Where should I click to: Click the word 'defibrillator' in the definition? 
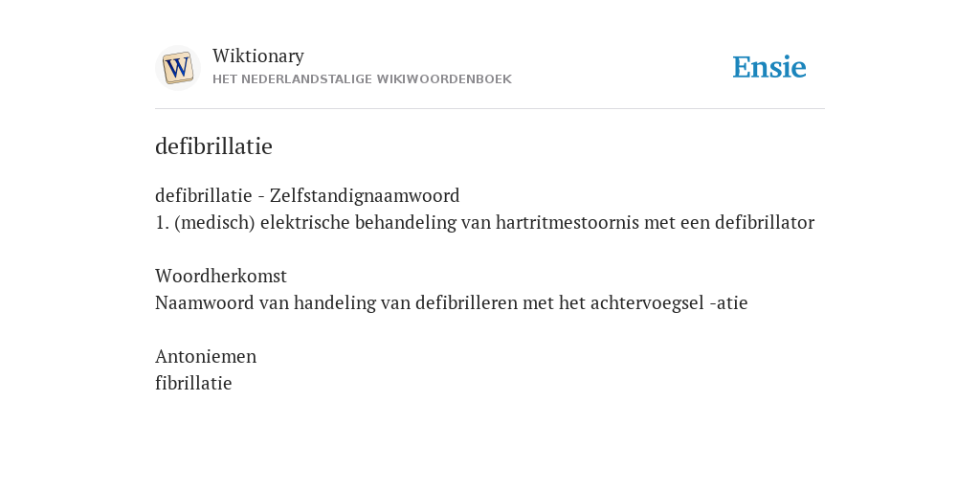click(x=765, y=222)
